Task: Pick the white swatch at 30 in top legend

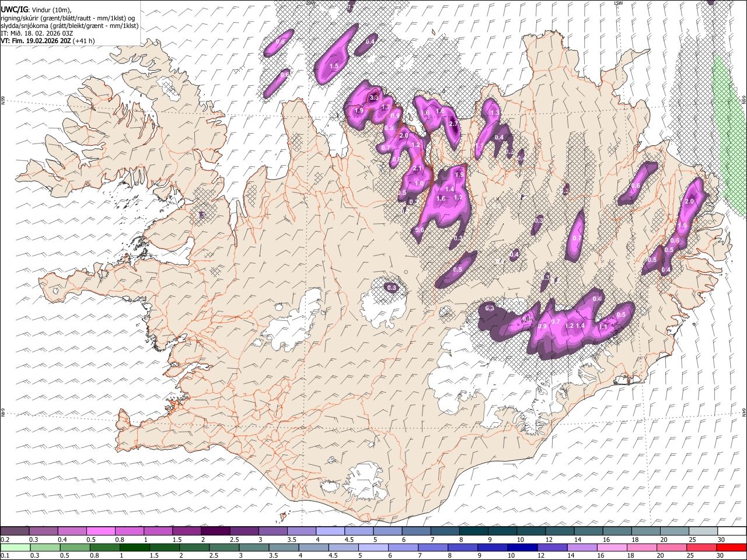Action: pyautogui.click(x=732, y=531)
